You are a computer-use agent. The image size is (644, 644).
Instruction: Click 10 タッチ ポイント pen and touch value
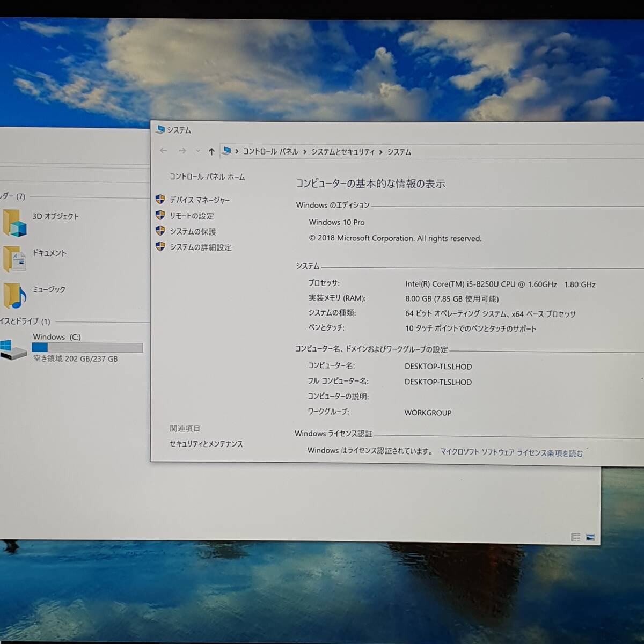click(471, 328)
